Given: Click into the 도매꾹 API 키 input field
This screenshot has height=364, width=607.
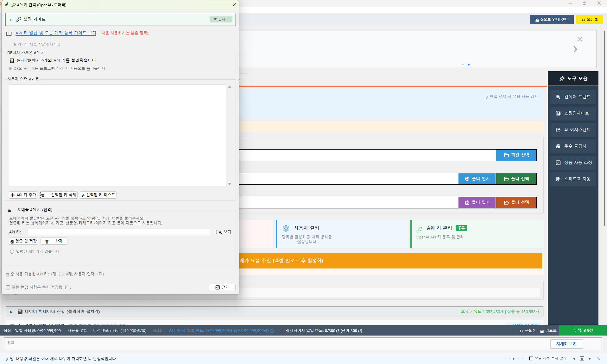Looking at the screenshot, I should tap(119, 232).
